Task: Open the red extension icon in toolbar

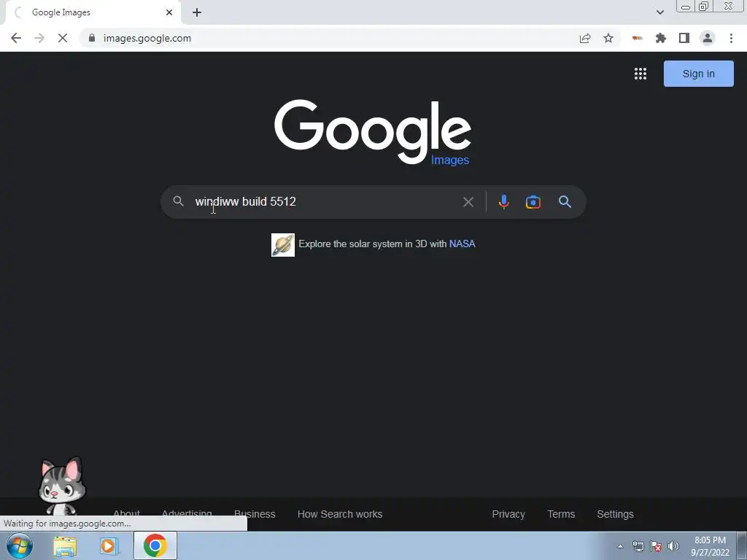Action: point(638,38)
